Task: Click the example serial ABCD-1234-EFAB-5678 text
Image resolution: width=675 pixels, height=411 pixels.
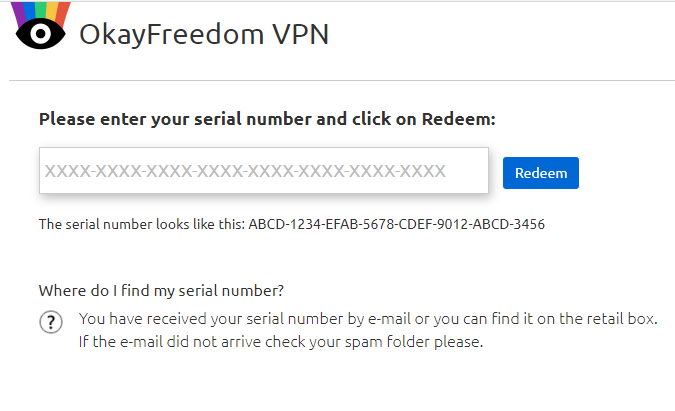Action: [x=325, y=224]
